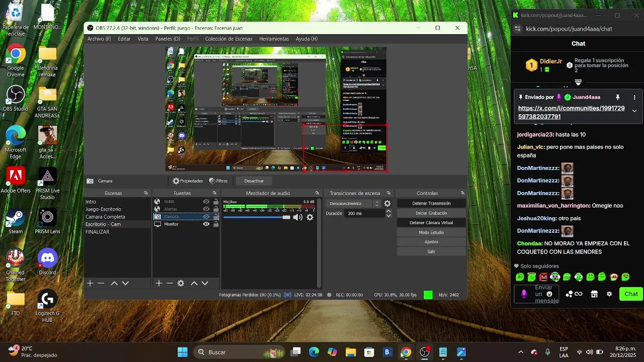644x362 pixels.
Task: Open Archivo menu in OBS
Action: click(99, 39)
